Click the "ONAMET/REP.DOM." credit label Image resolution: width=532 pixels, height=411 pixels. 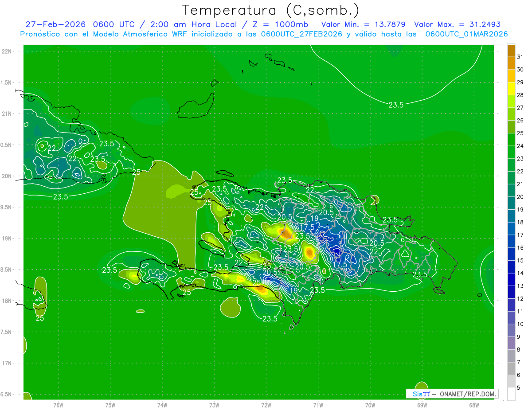(x=468, y=394)
